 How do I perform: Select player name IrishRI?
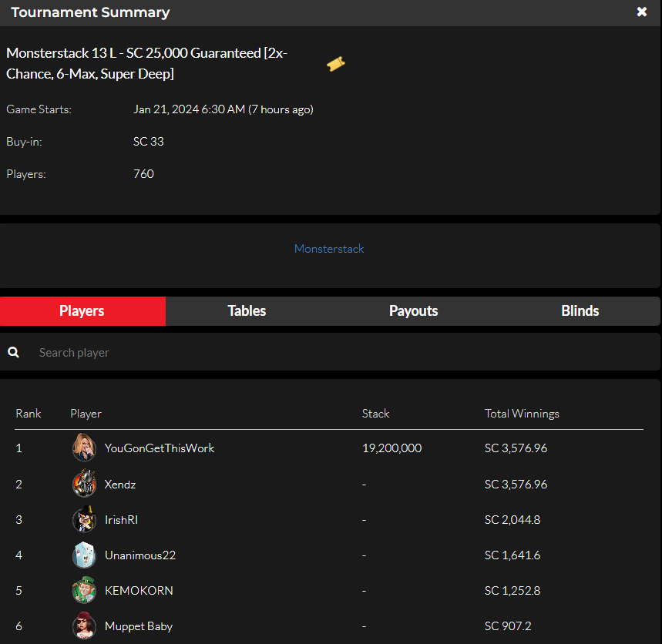coord(121,519)
